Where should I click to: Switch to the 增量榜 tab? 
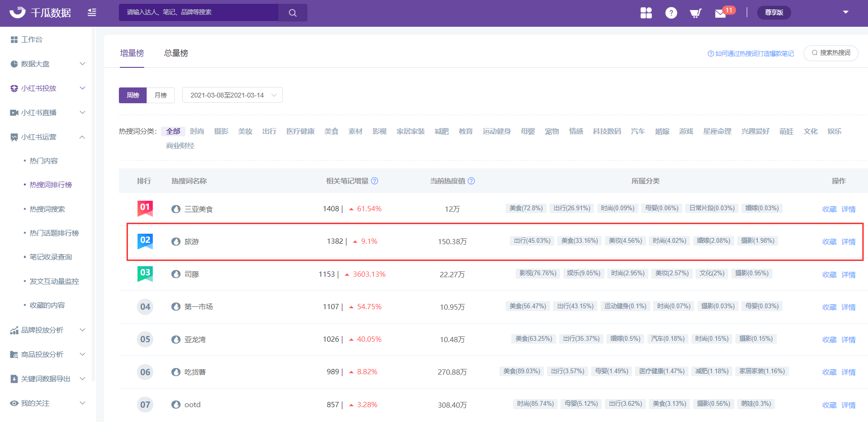coord(132,53)
